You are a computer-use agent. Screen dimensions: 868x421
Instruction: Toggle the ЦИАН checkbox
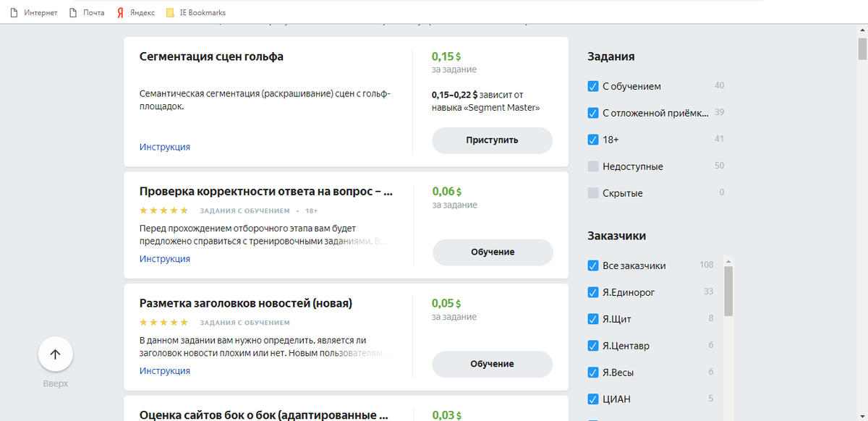click(593, 399)
